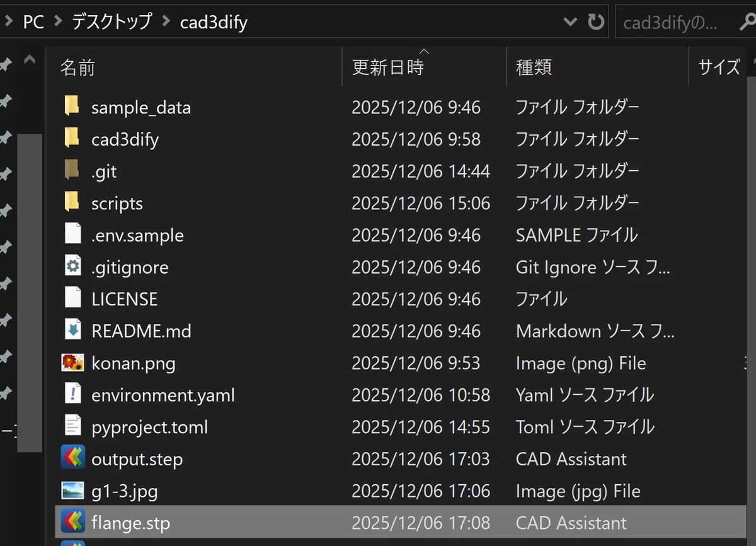
Task: Select the file name flange.stp
Action: pos(130,523)
